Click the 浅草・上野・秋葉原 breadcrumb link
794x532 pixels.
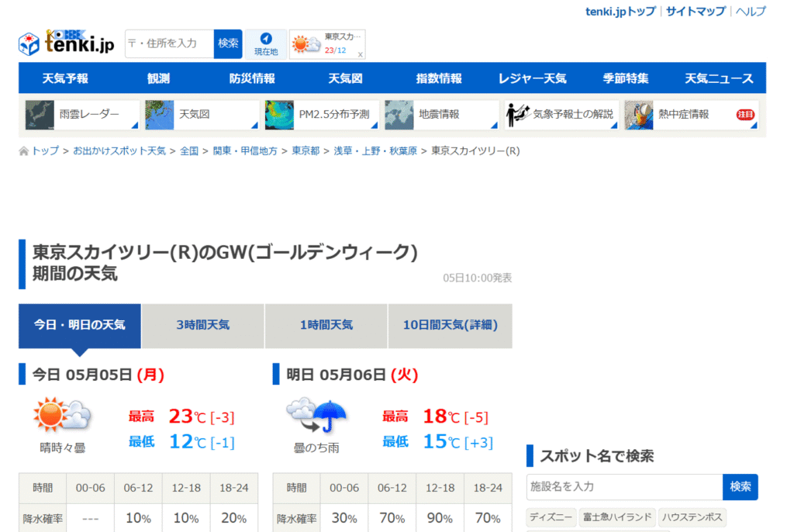pyautogui.click(x=375, y=151)
